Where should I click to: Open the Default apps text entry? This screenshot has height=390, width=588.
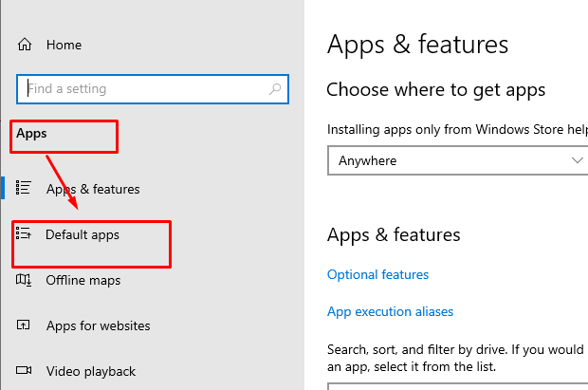(x=83, y=234)
